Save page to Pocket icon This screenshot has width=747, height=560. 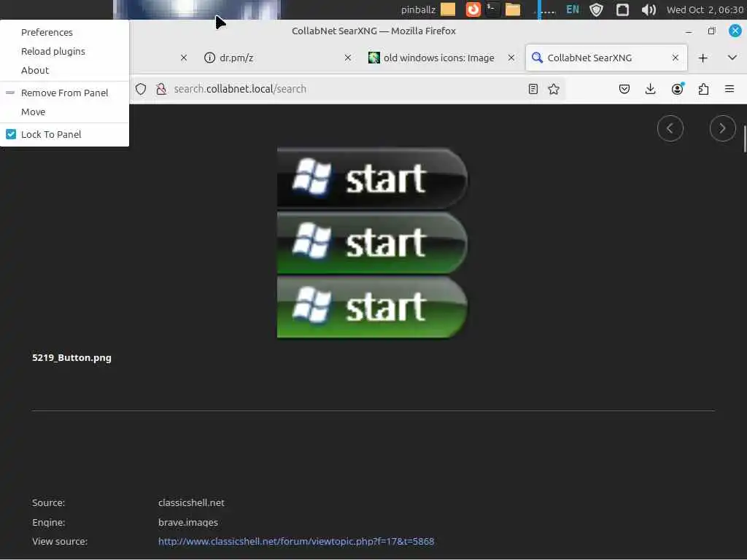pyautogui.click(x=624, y=89)
